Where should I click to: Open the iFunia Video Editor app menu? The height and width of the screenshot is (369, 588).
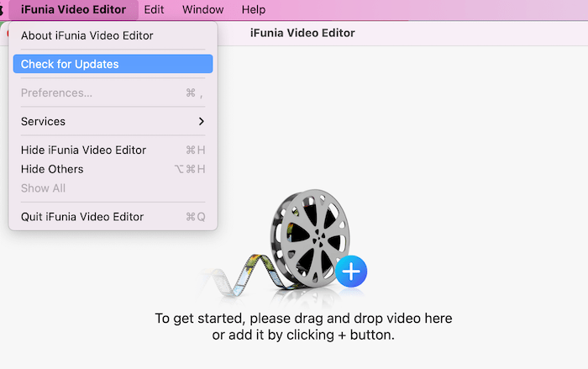point(72,10)
